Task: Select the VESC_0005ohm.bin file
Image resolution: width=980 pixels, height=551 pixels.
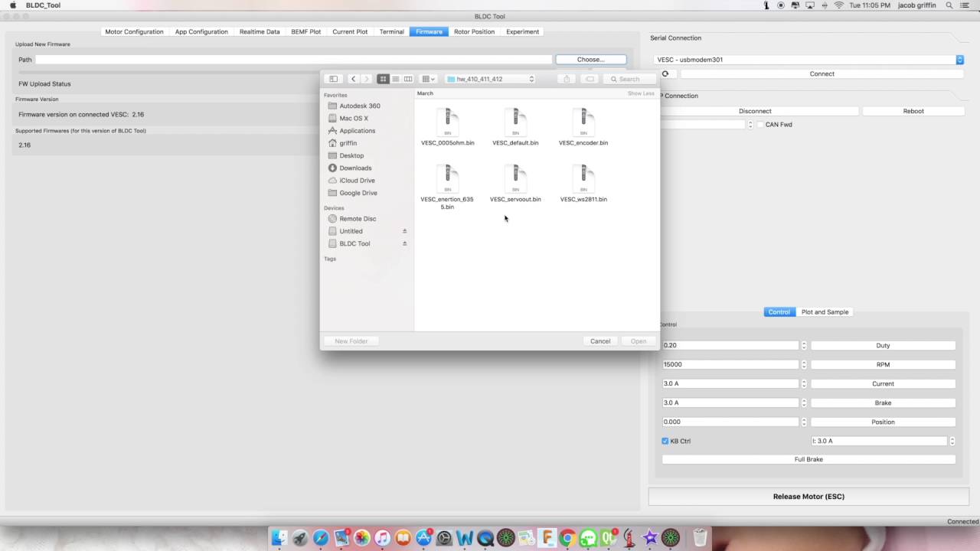Action: coord(447,127)
